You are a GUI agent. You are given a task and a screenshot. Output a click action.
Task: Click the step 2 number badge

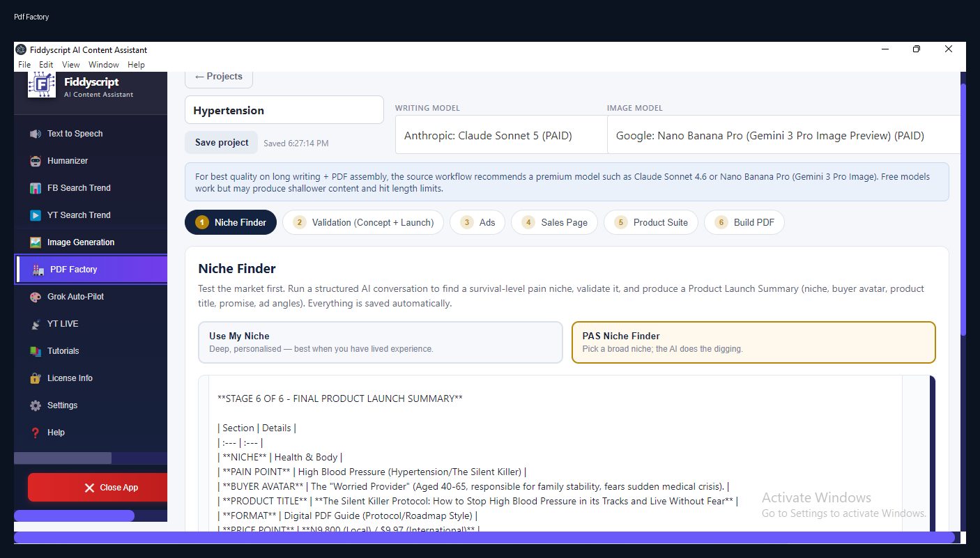(x=300, y=222)
